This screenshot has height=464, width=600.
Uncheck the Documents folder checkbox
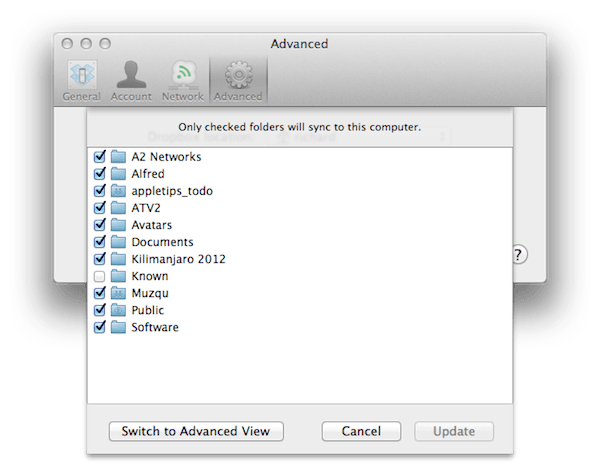coord(99,242)
